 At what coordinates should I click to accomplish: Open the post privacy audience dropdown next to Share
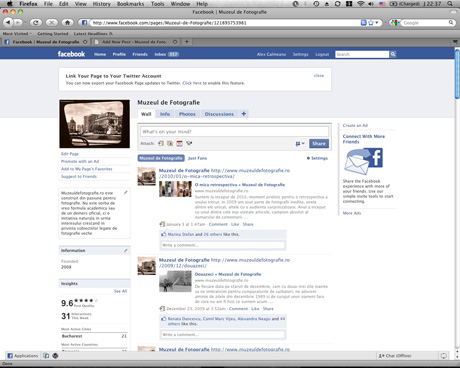pos(300,144)
